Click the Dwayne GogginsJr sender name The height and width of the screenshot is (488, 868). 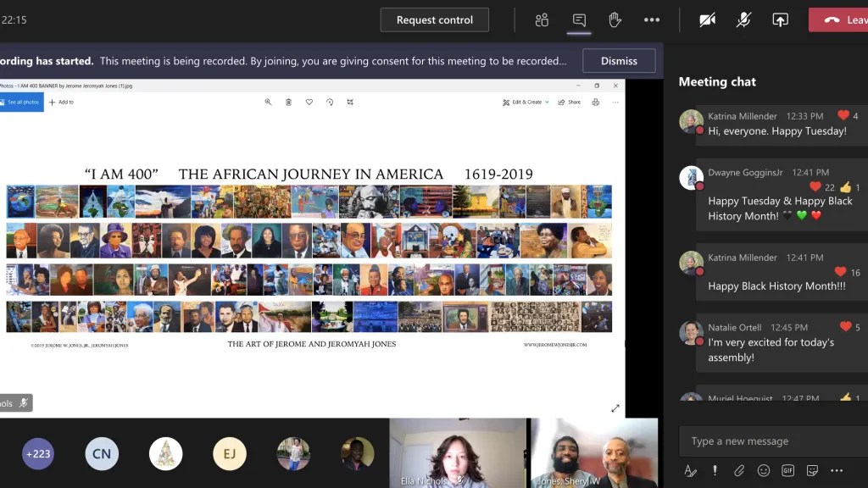[745, 173]
